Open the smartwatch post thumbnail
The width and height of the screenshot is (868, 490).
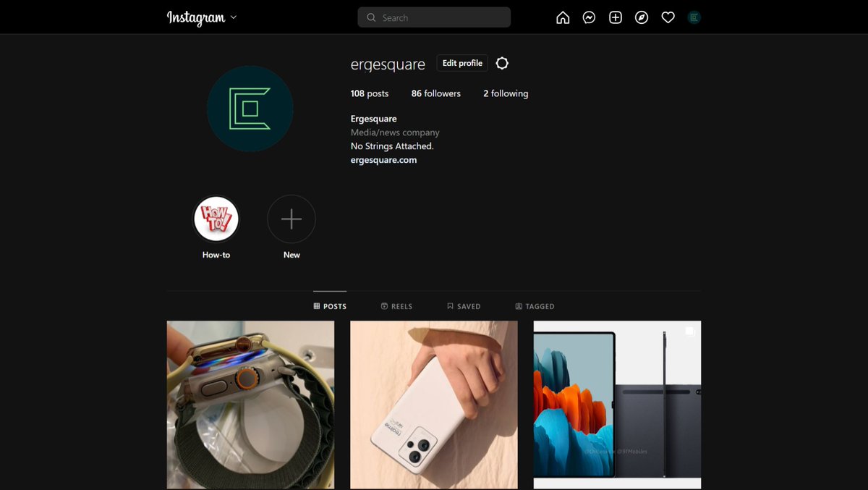click(x=250, y=405)
